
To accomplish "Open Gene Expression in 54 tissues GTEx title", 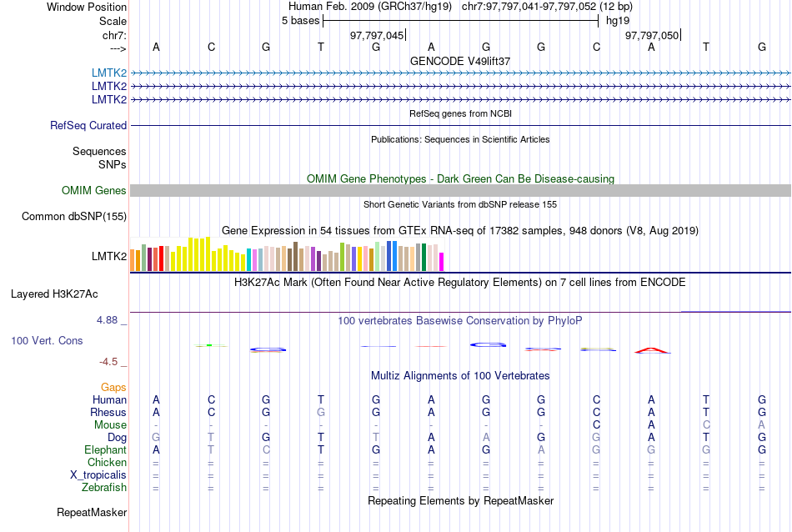I will tap(460, 230).
